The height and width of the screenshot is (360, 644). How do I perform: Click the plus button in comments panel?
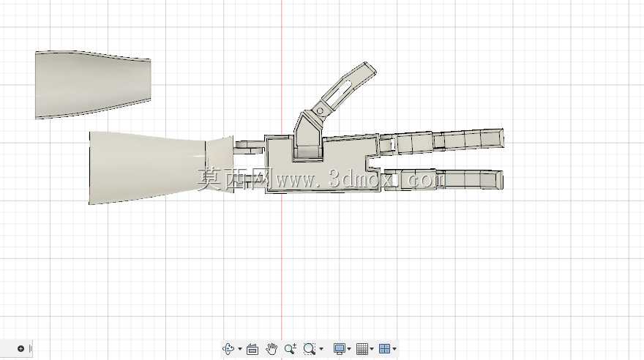(x=21, y=349)
